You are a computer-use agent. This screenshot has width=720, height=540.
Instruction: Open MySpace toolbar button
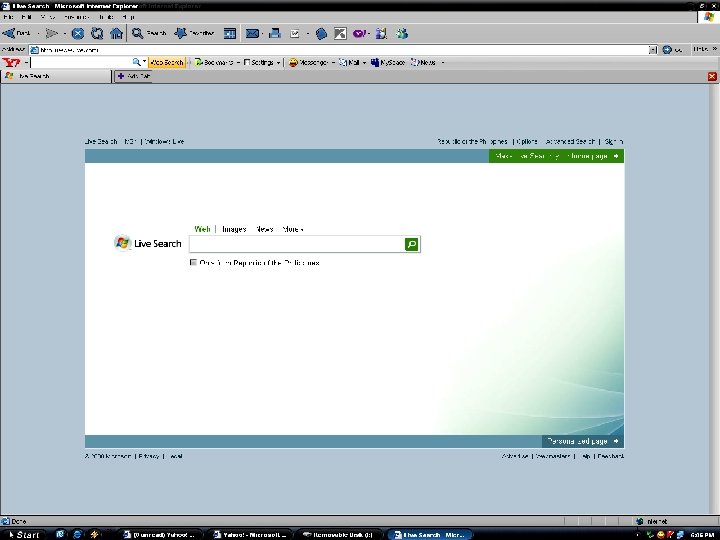tap(388, 62)
